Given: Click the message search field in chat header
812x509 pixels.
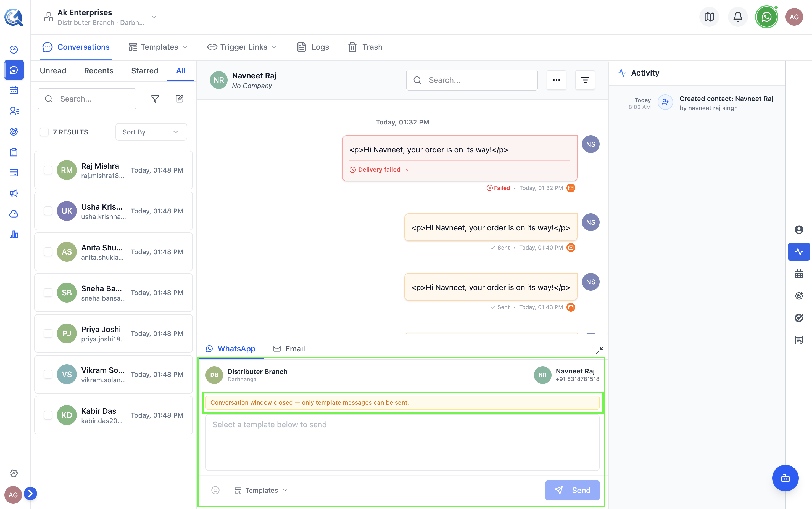Looking at the screenshot, I should coord(471,80).
